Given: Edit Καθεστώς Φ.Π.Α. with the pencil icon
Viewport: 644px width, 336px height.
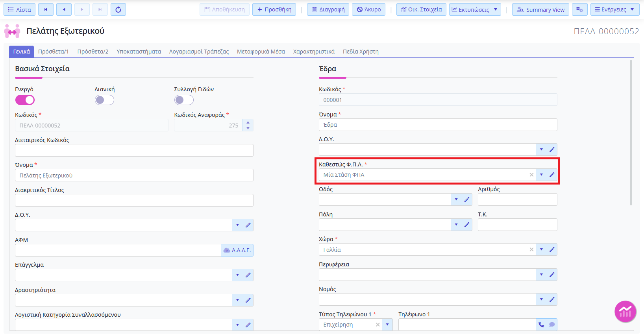Looking at the screenshot, I should pos(552,175).
